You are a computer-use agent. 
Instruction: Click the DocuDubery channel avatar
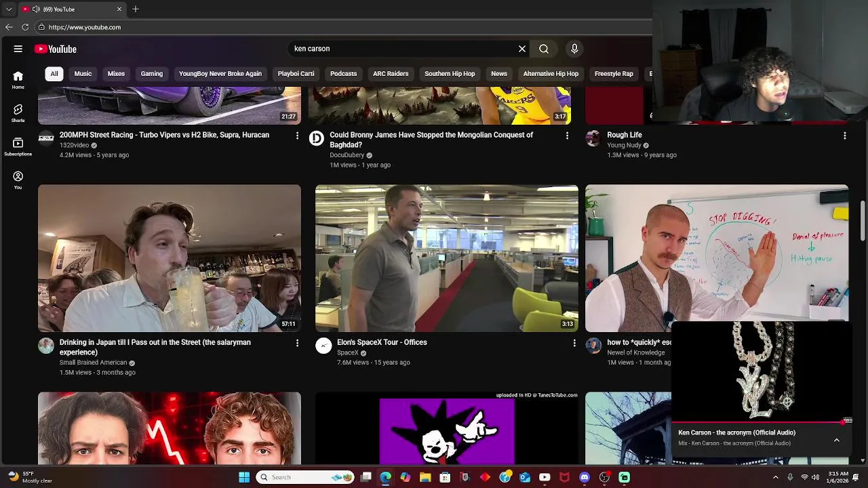[317, 138]
